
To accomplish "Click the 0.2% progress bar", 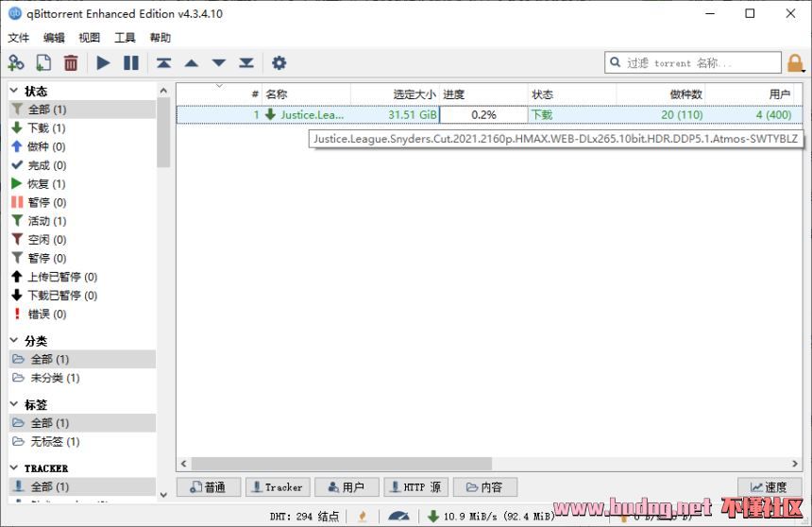I will [x=483, y=114].
